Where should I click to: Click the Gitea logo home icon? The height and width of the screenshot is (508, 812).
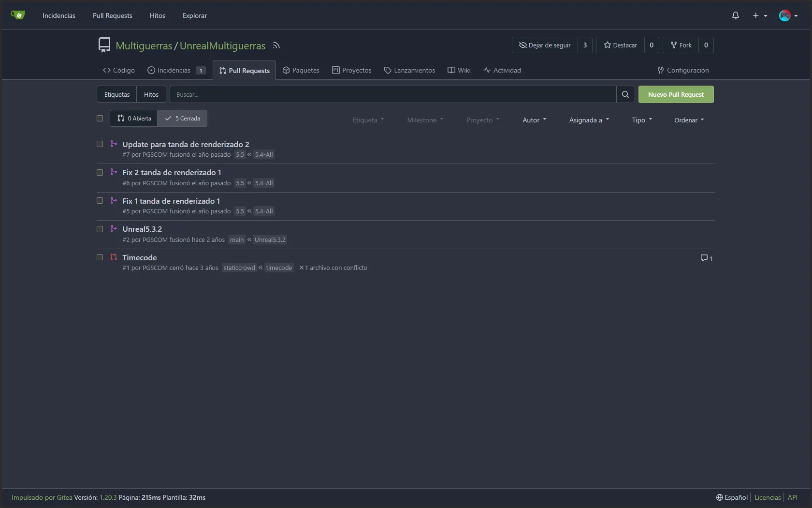18,15
